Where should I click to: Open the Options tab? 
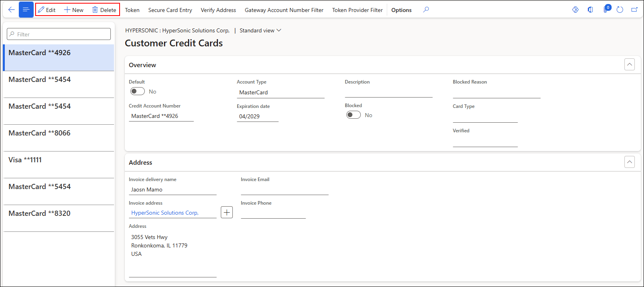(401, 10)
